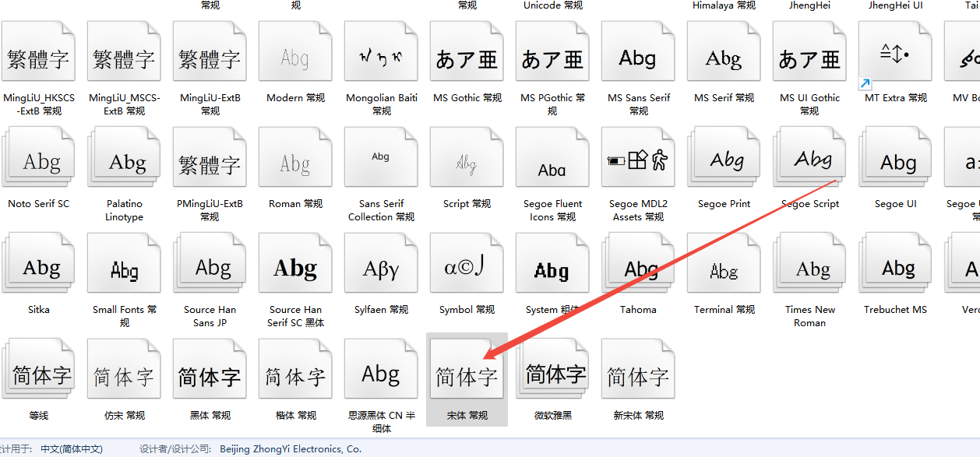This screenshot has height=457, width=980.
Task: Select the Segoe UI font family
Action: click(896, 157)
